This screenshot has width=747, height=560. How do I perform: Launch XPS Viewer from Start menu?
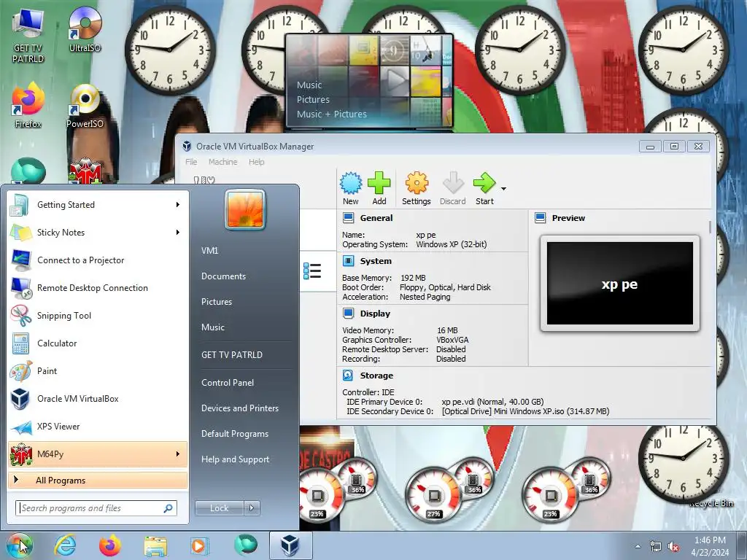pyautogui.click(x=98, y=426)
